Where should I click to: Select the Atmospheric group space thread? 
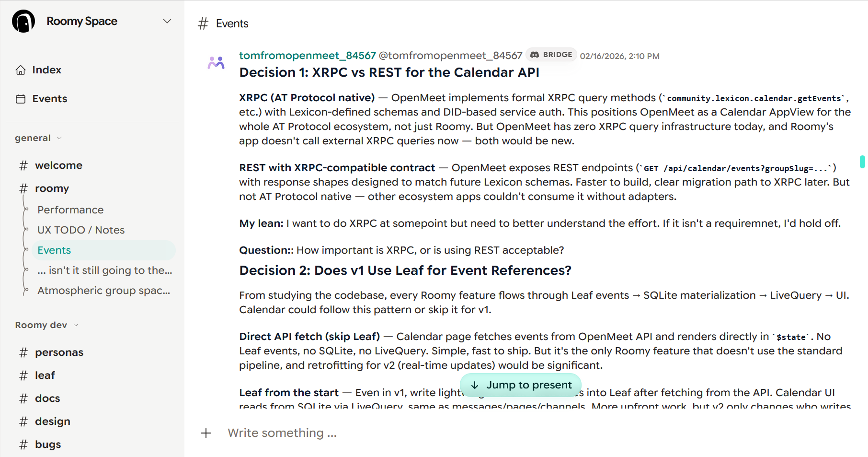(x=103, y=291)
